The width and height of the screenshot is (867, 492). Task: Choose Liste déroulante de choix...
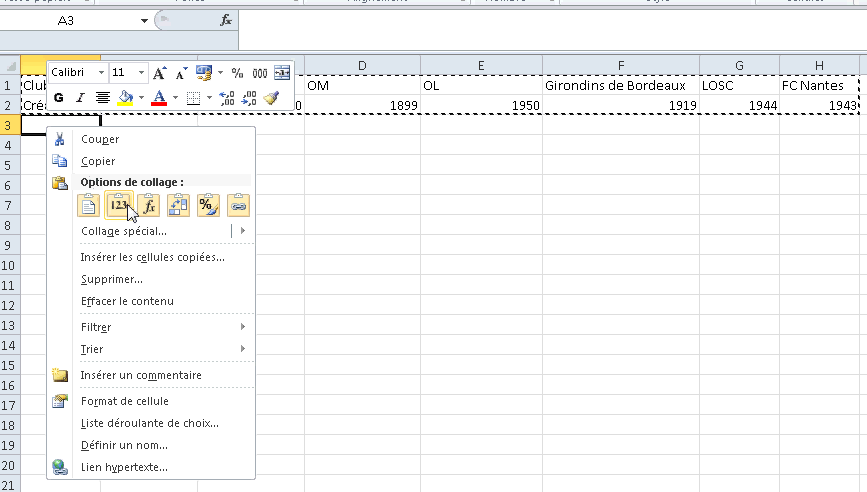(152, 423)
